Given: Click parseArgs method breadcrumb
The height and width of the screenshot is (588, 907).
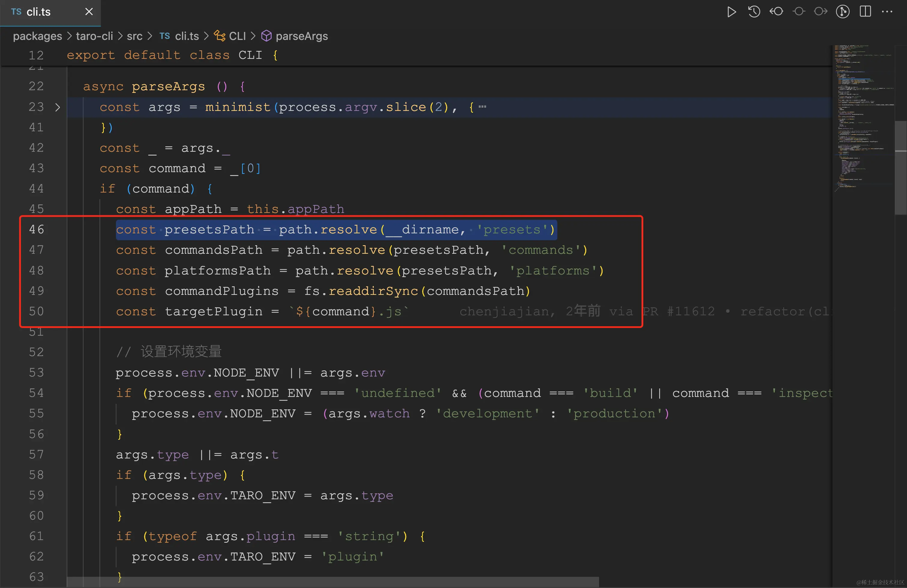Looking at the screenshot, I should [x=301, y=36].
